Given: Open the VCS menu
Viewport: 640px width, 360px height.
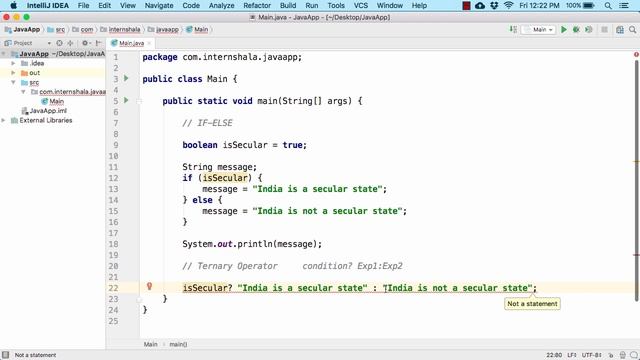Looking at the screenshot, I should 360,5.
